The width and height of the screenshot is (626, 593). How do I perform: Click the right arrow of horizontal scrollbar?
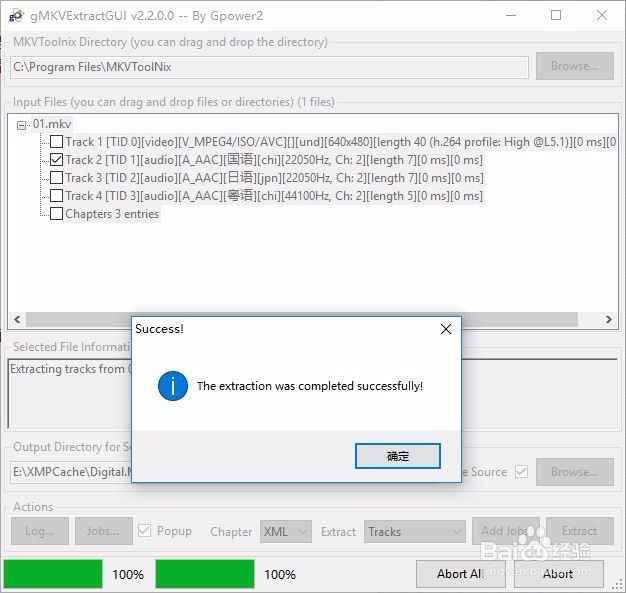click(x=608, y=319)
